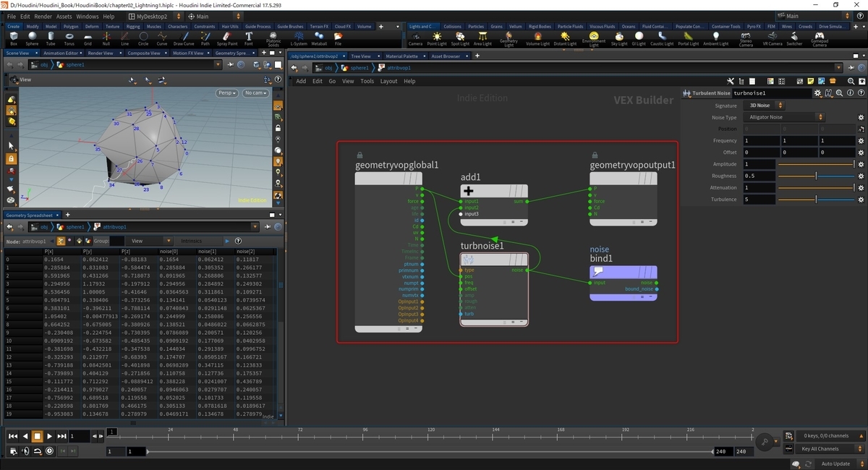This screenshot has width=868, height=470.
Task: Open the network editor display options wrench
Action: point(730,81)
